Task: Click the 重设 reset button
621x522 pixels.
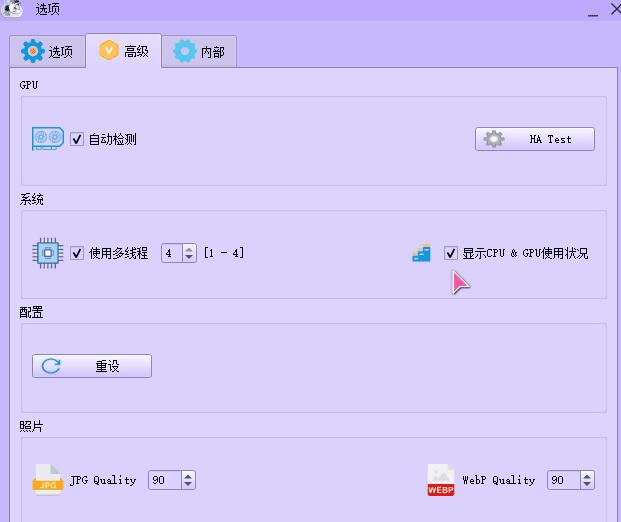Action: [92, 366]
